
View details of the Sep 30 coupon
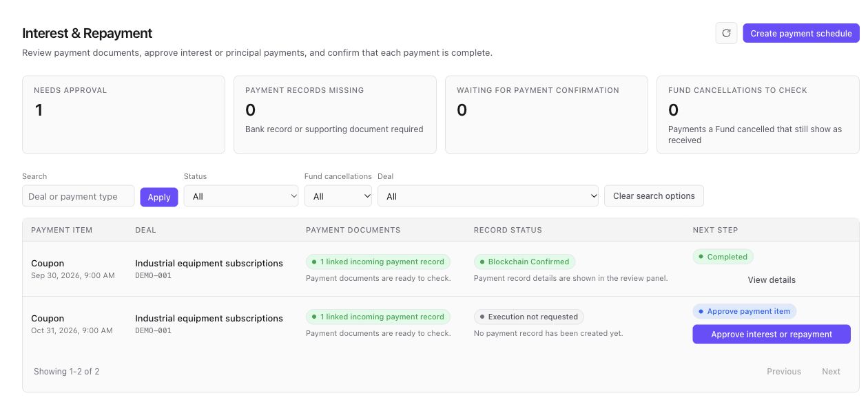(772, 280)
